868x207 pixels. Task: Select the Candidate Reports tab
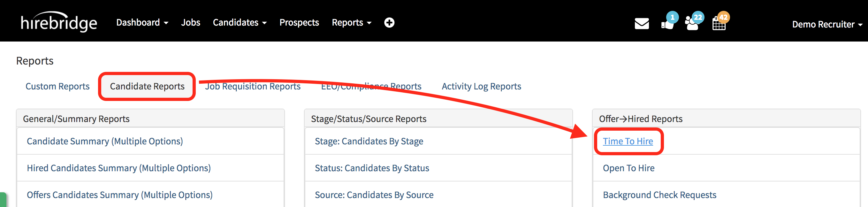(x=147, y=86)
